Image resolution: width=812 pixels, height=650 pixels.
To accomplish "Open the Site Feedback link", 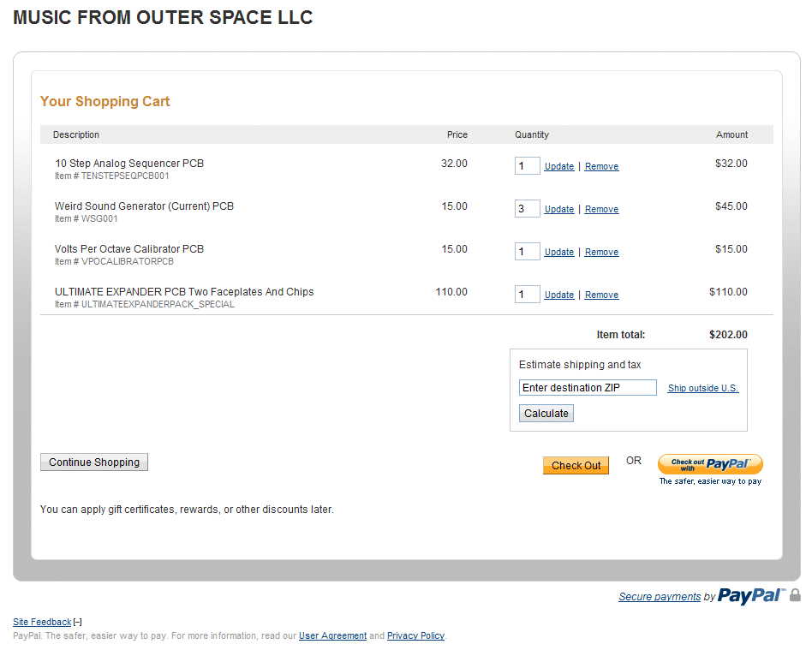I will 42,623.
